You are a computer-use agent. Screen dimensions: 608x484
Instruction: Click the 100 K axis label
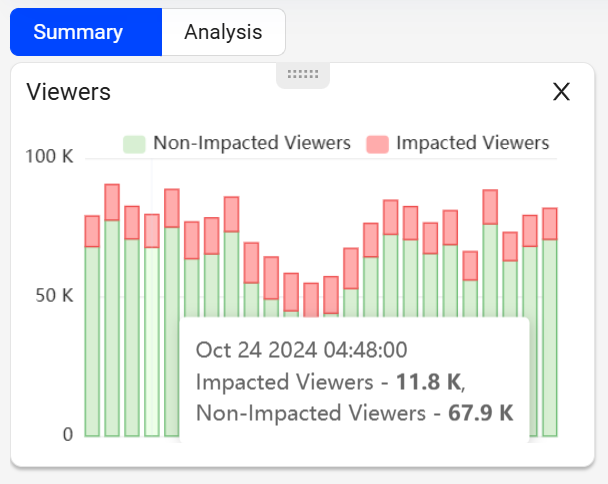tap(49, 157)
